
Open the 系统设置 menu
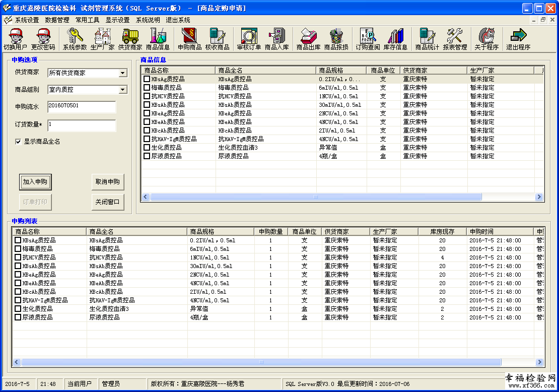(x=27, y=20)
